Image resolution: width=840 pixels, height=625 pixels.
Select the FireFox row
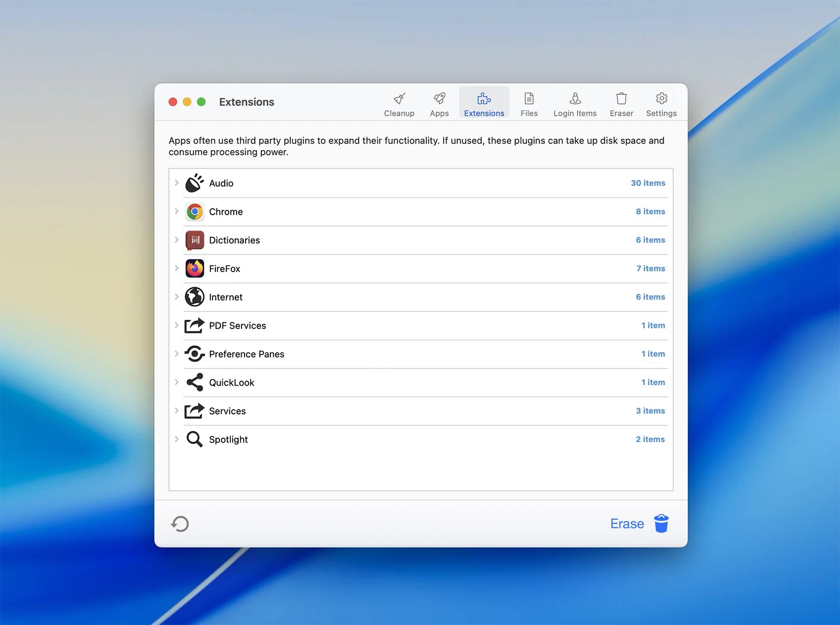coord(225,268)
